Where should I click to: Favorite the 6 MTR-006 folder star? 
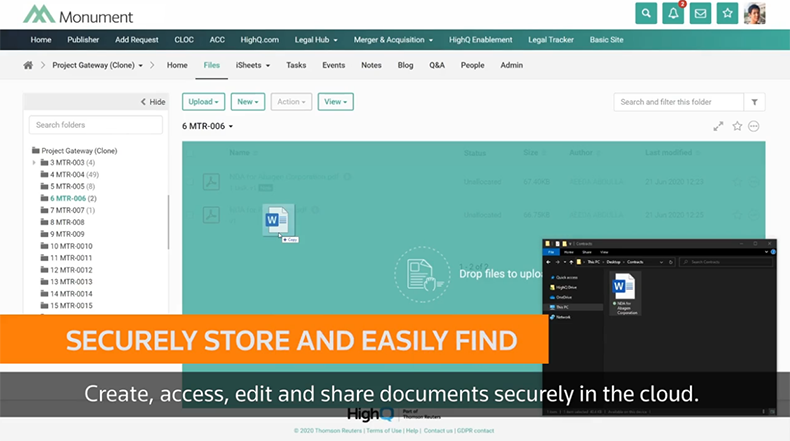click(x=737, y=126)
